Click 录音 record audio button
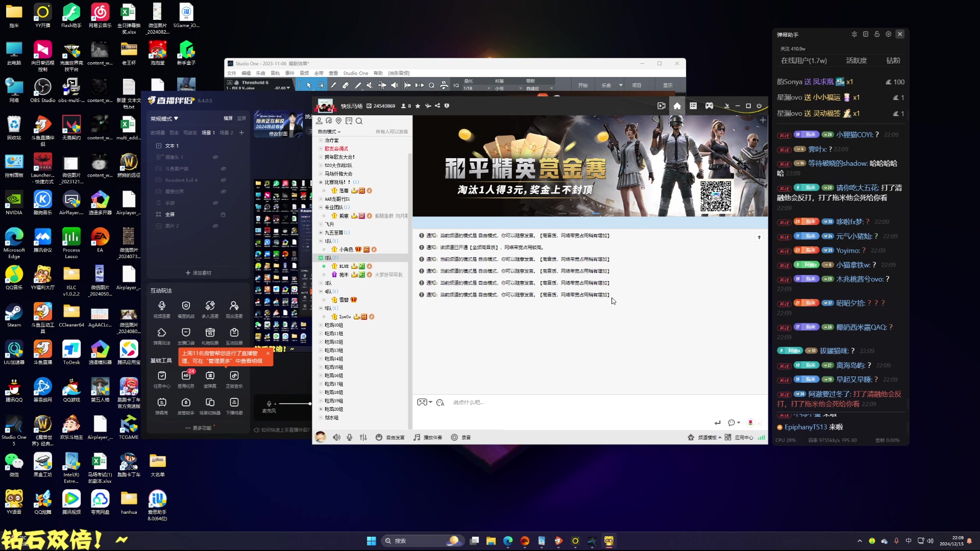This screenshot has height=551, width=980. [x=460, y=437]
